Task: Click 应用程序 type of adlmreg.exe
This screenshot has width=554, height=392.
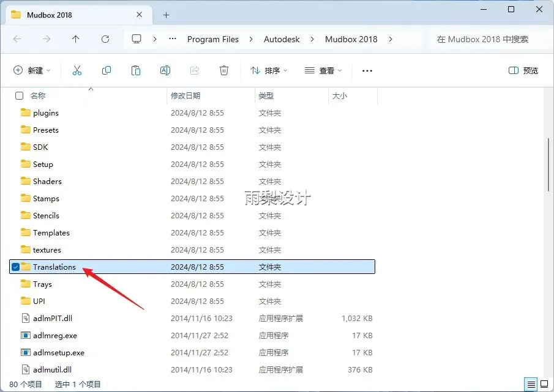Action: pyautogui.click(x=274, y=335)
